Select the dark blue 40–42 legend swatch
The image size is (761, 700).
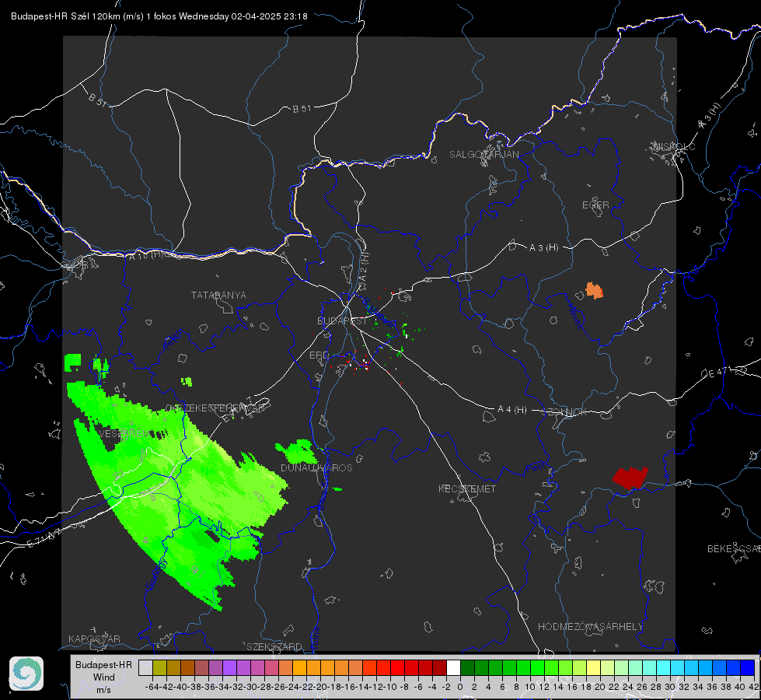tap(748, 667)
